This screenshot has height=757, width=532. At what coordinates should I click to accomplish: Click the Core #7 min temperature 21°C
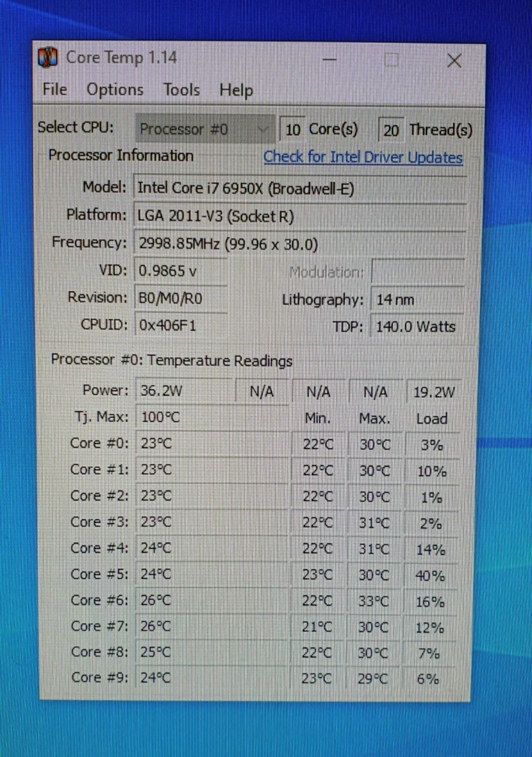[317, 627]
